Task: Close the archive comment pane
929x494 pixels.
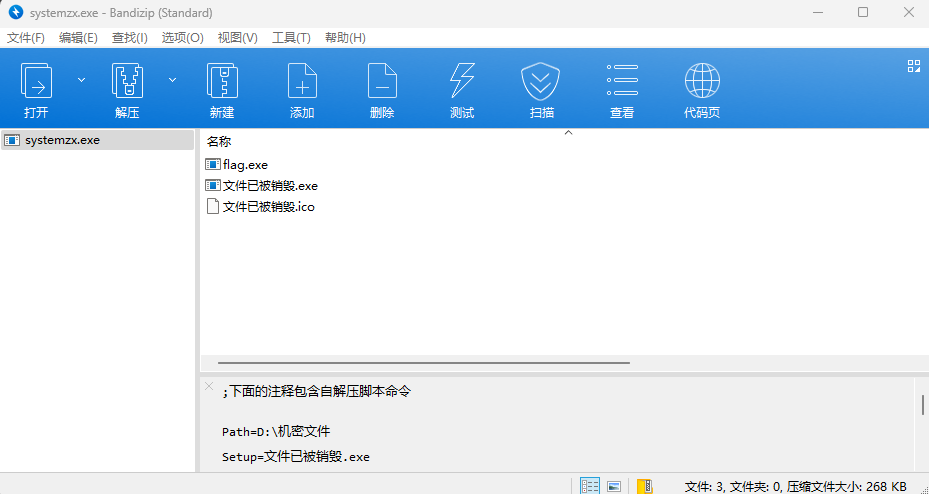Action: 209,386
